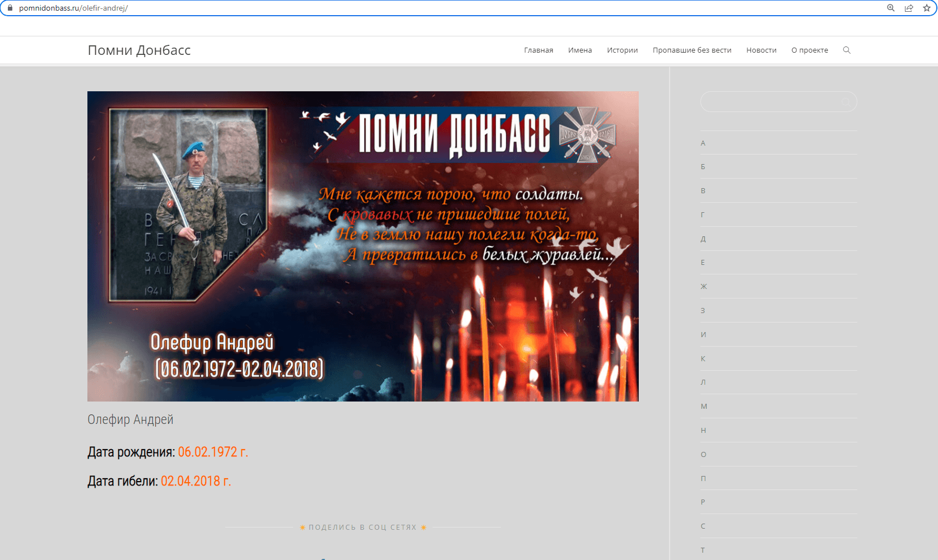Open the Пропавшие без вести menu item

click(x=692, y=50)
